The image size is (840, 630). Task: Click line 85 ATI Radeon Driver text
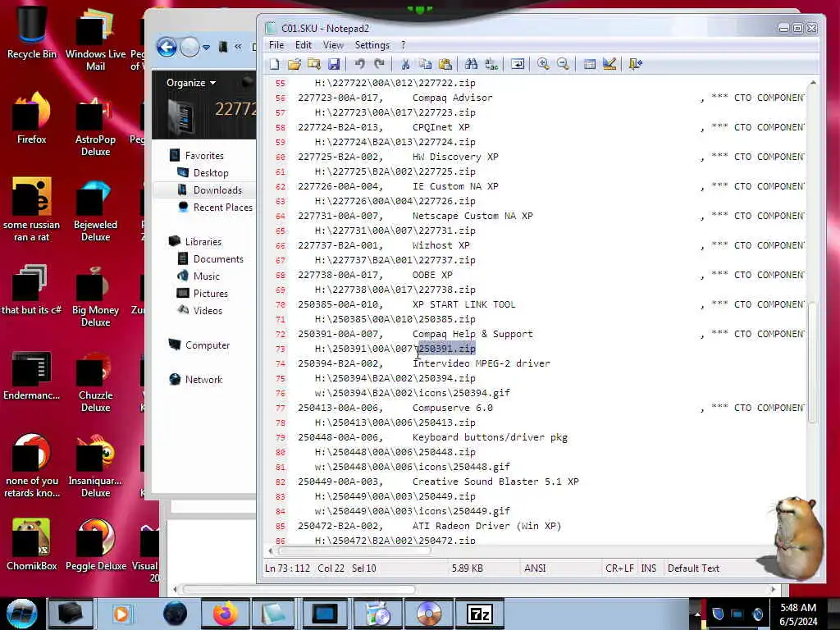tap(486, 526)
